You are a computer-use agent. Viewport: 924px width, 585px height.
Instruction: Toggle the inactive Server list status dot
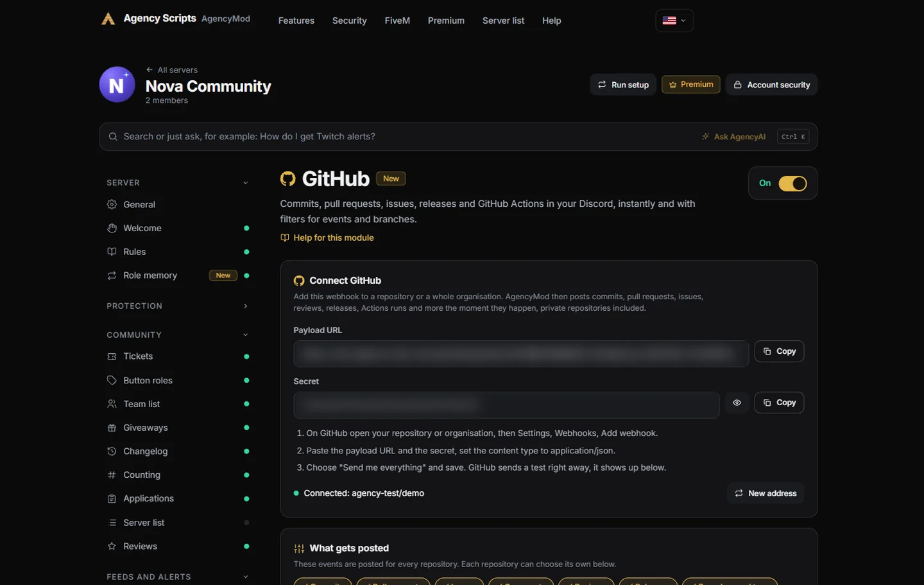[246, 523]
